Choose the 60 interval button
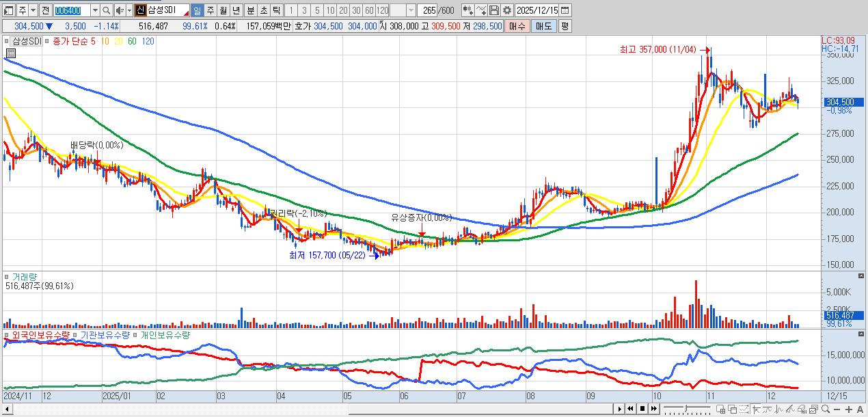Viewport: 868px width, 417px height. point(368,10)
